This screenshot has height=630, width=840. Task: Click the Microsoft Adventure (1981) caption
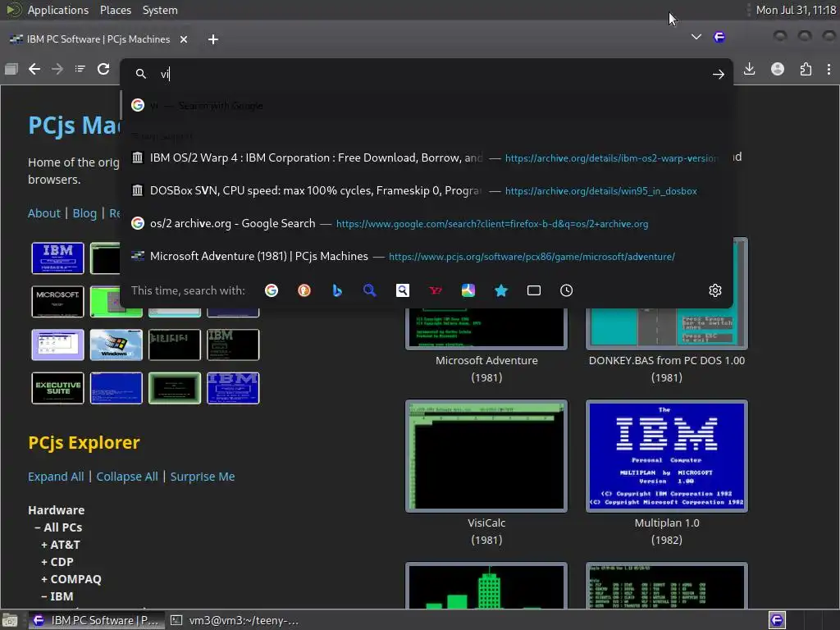(x=486, y=368)
